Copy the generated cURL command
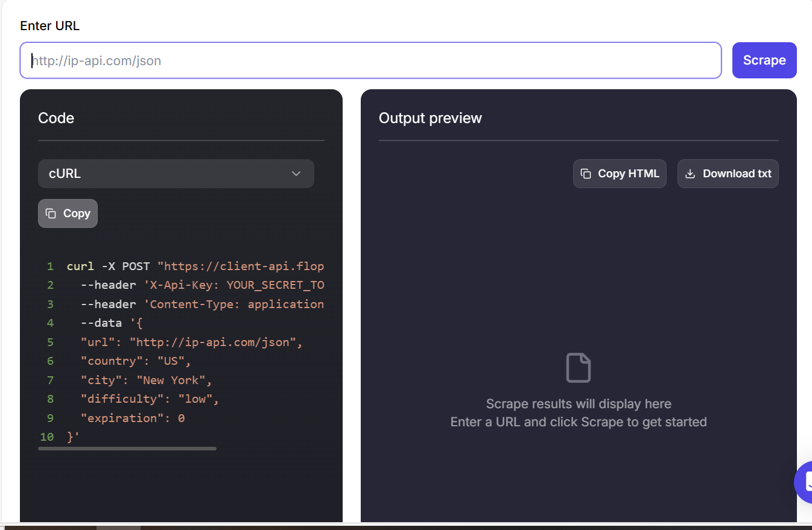This screenshot has width=812, height=530. [68, 213]
